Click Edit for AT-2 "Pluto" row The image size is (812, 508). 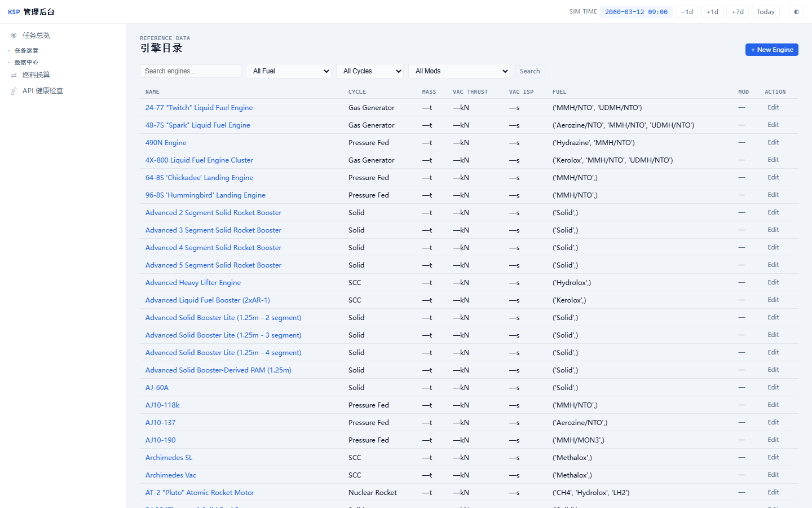tap(773, 492)
